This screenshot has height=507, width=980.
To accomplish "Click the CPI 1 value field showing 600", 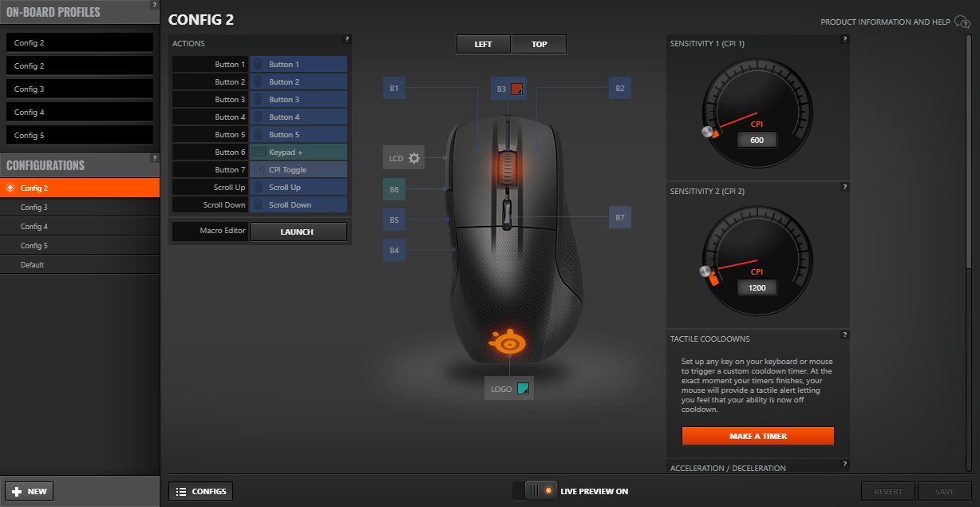I will 757,141.
